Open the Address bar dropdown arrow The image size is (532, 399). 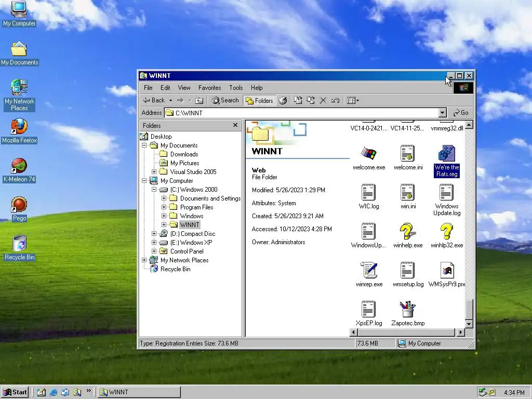(443, 113)
